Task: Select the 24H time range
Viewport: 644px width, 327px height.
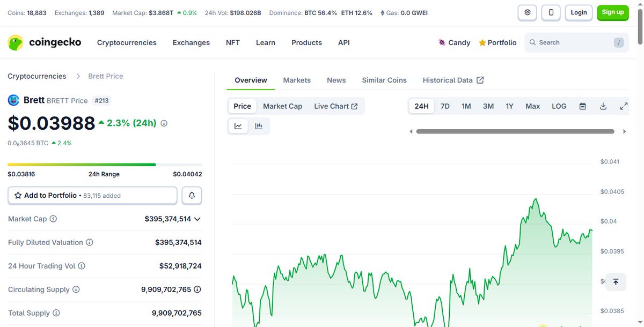Action: click(422, 106)
